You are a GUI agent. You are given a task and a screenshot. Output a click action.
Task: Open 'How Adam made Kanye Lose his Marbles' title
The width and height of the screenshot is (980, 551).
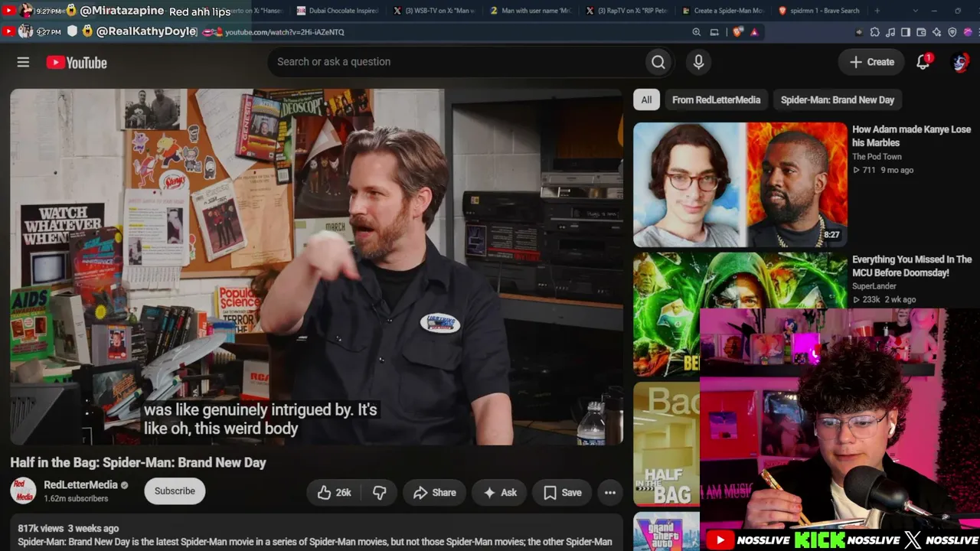[x=911, y=136]
